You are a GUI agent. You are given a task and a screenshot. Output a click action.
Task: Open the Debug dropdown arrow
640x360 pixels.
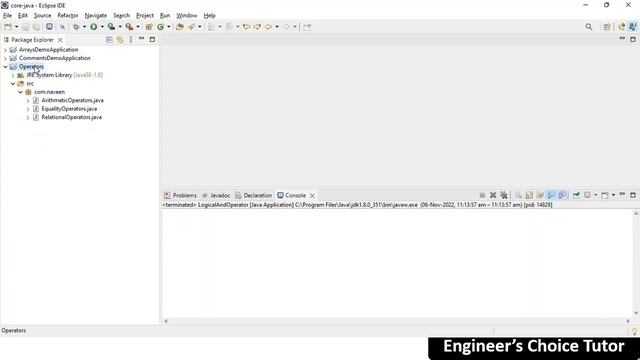tap(84, 27)
